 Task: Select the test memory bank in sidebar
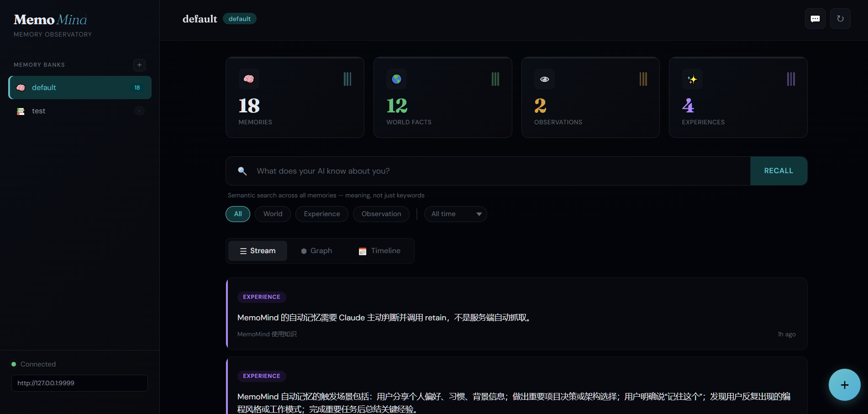point(38,111)
